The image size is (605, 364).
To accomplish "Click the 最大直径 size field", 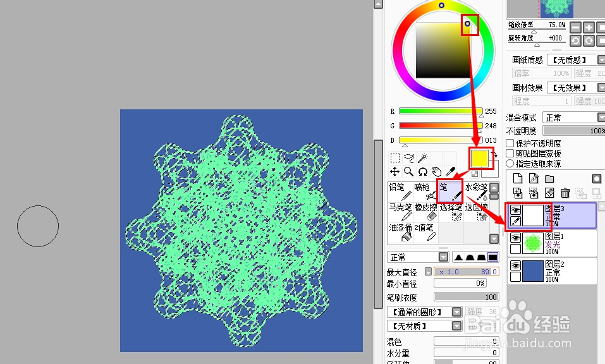I will (x=467, y=272).
